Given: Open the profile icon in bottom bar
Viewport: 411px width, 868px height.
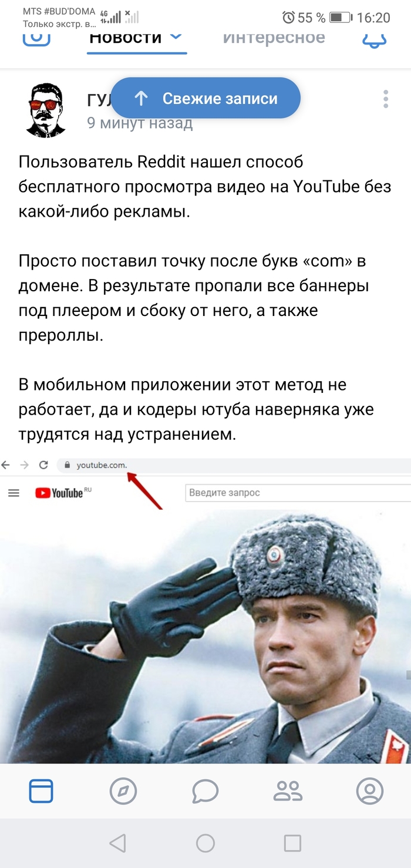Looking at the screenshot, I should click(x=370, y=791).
